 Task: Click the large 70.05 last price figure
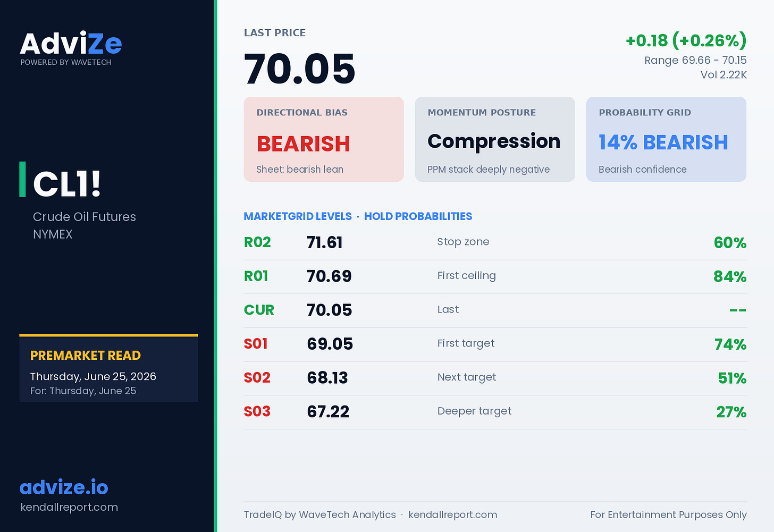pyautogui.click(x=300, y=69)
